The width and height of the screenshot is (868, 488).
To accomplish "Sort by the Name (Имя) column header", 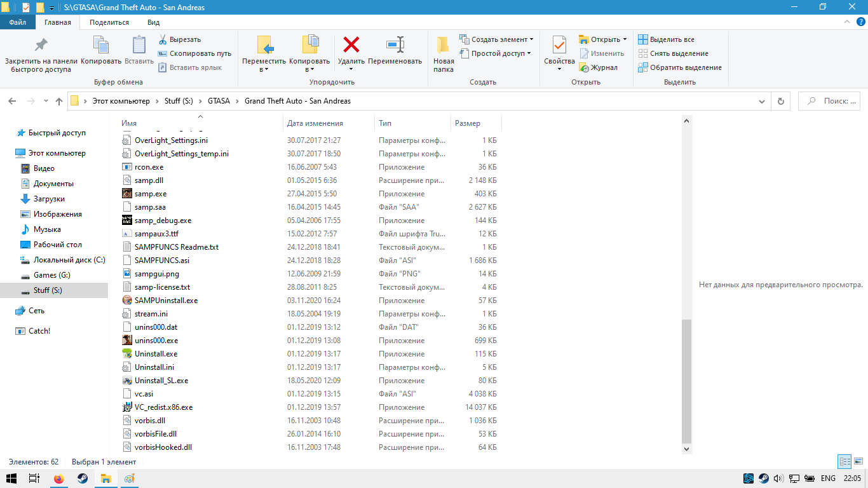I will pos(200,123).
